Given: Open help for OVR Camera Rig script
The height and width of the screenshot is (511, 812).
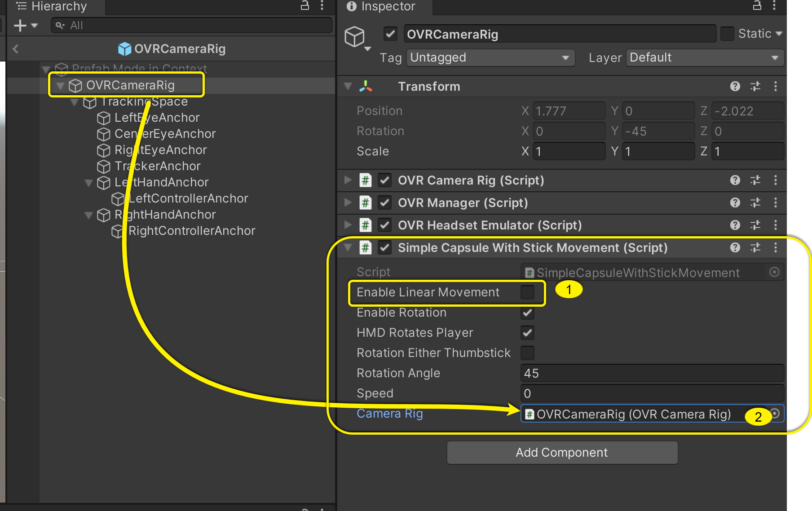Looking at the screenshot, I should 735,180.
